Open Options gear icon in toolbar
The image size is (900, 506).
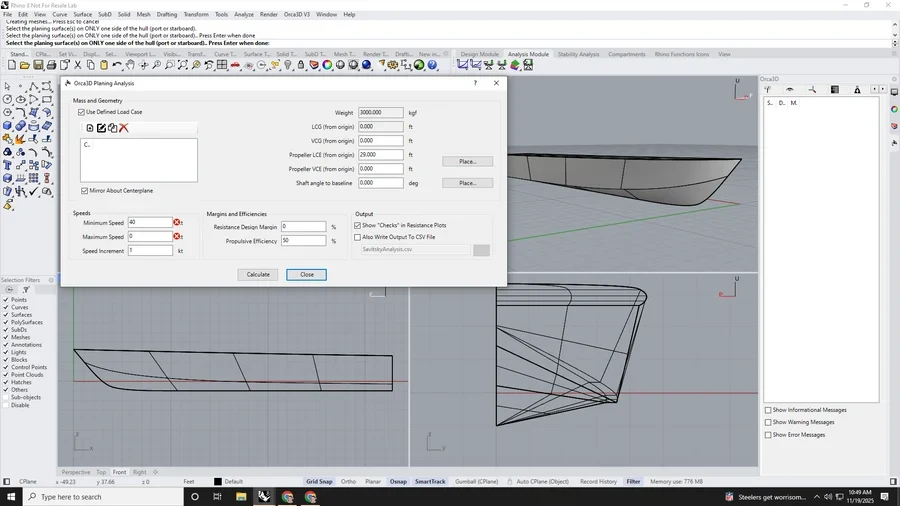[393, 65]
